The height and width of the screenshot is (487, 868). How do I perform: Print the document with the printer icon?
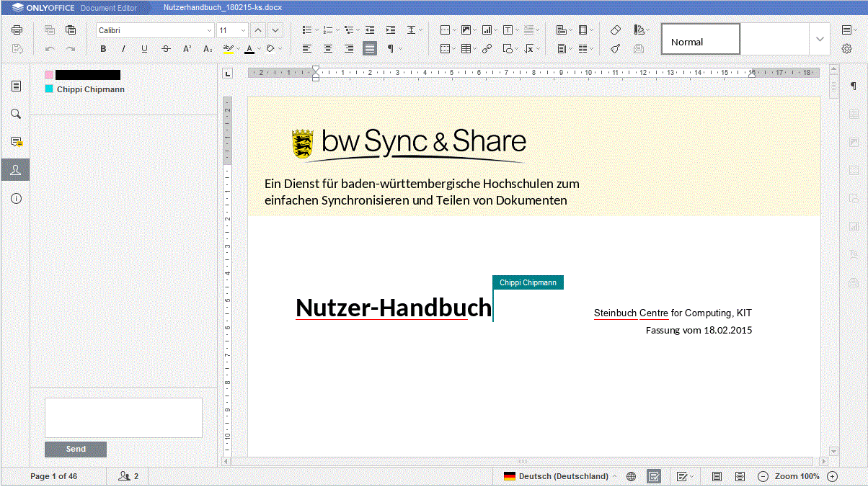(17, 30)
